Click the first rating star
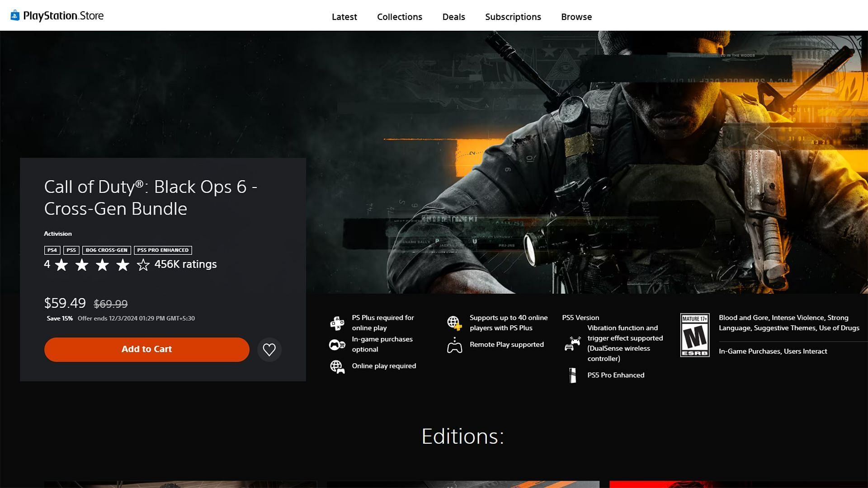The image size is (868, 488). point(61,265)
